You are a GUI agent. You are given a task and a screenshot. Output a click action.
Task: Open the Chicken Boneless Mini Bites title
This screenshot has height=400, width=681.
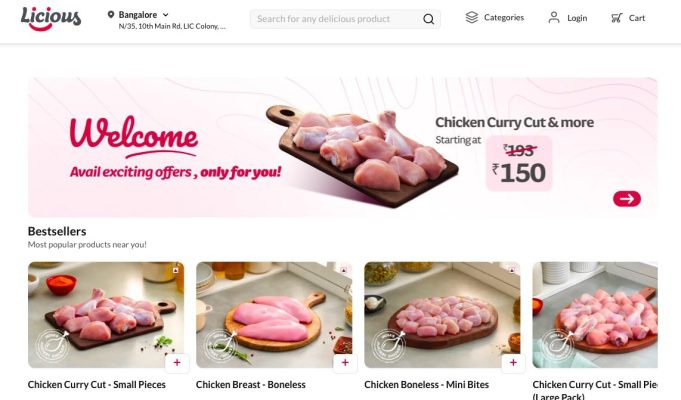pos(426,384)
